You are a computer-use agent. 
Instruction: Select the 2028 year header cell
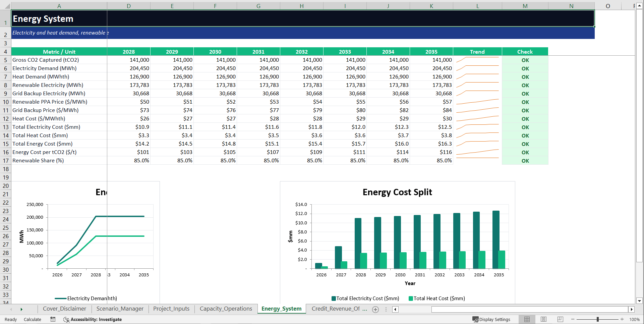click(129, 52)
